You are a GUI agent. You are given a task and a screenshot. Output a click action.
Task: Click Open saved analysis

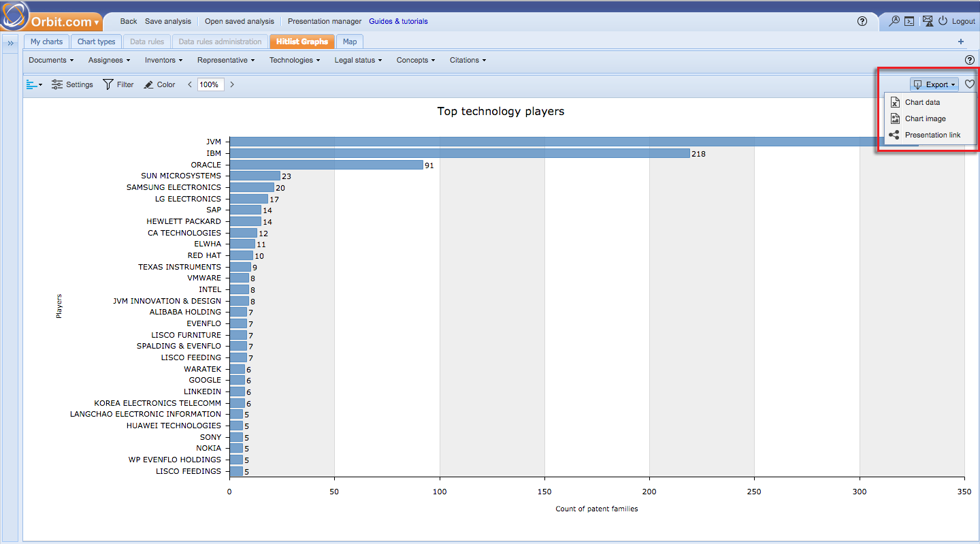tap(240, 21)
